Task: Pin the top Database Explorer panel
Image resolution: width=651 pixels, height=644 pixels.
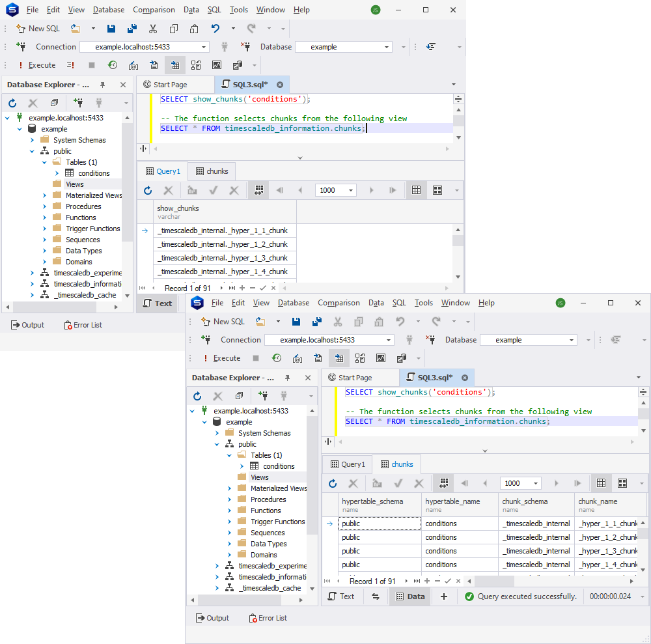Action: [x=103, y=85]
